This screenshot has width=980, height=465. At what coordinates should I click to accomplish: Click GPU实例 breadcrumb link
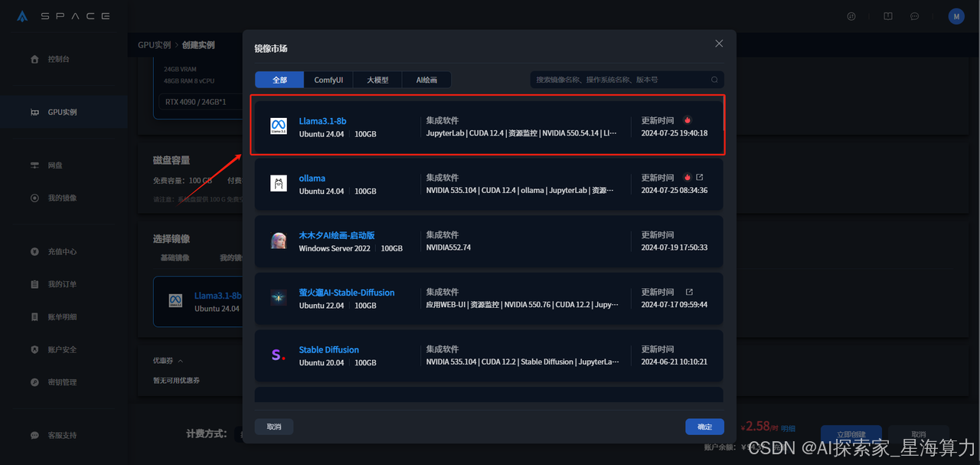(154, 45)
